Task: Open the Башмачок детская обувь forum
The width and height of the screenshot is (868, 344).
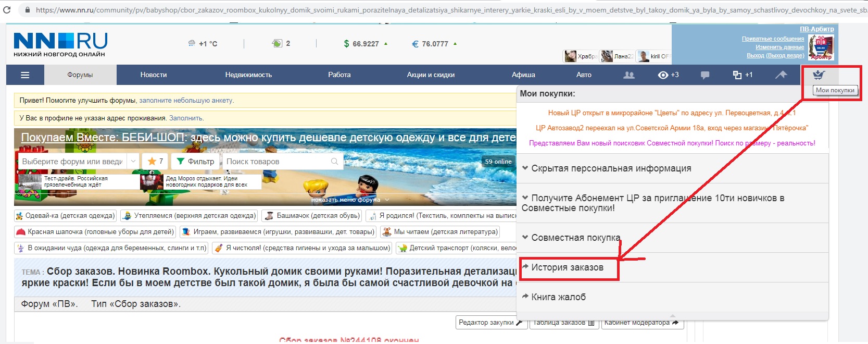Action: [312, 216]
